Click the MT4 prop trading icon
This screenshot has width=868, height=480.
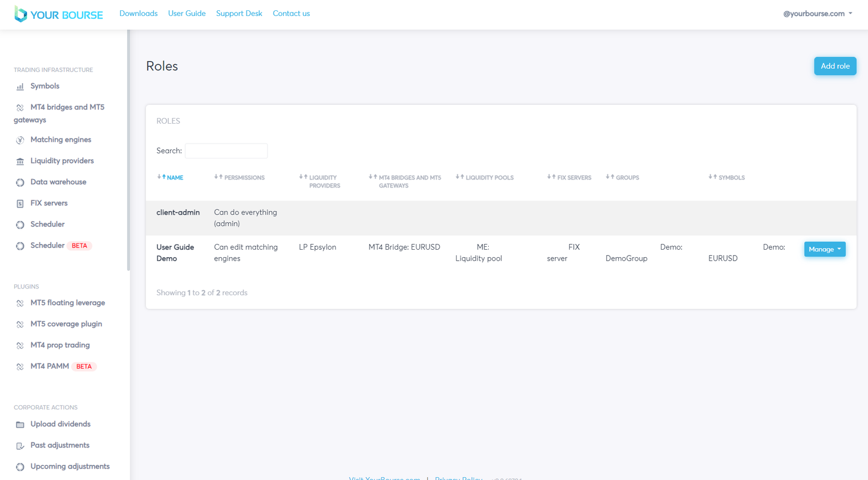click(x=20, y=345)
